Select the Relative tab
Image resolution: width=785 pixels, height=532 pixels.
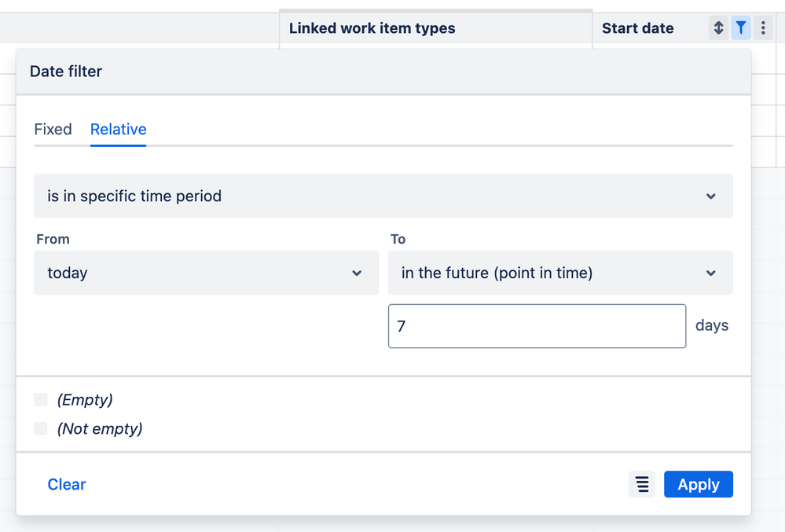pyautogui.click(x=118, y=130)
